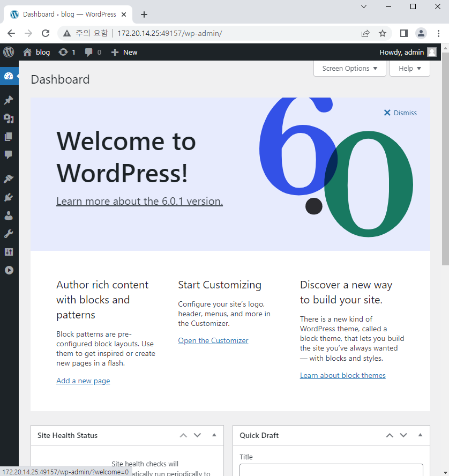The height and width of the screenshot is (476, 449).
Task: Open the comments bubble in admin bar
Action: (93, 52)
